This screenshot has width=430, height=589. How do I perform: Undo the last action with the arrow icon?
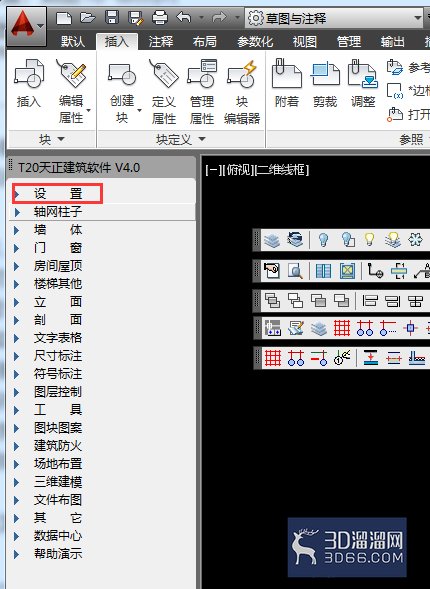click(184, 17)
